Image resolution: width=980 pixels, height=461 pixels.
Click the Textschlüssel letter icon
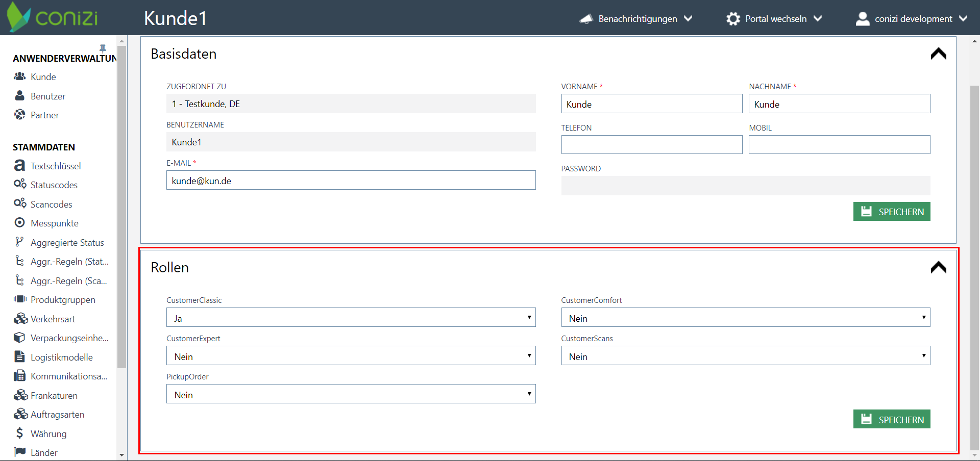pos(20,165)
